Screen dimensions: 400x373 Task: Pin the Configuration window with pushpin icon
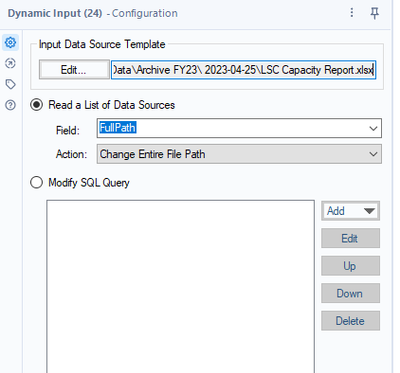(374, 13)
